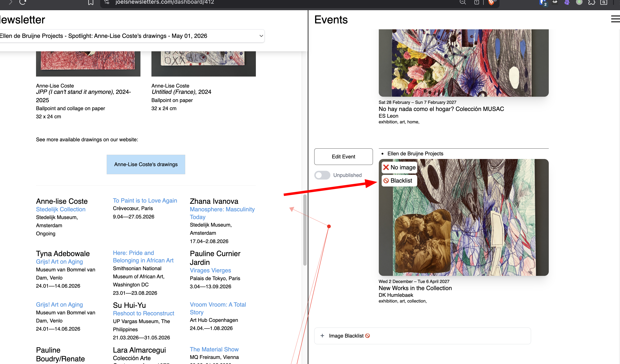Open the hamburger menu beside Events
This screenshot has width=620, height=364.
point(615,19)
